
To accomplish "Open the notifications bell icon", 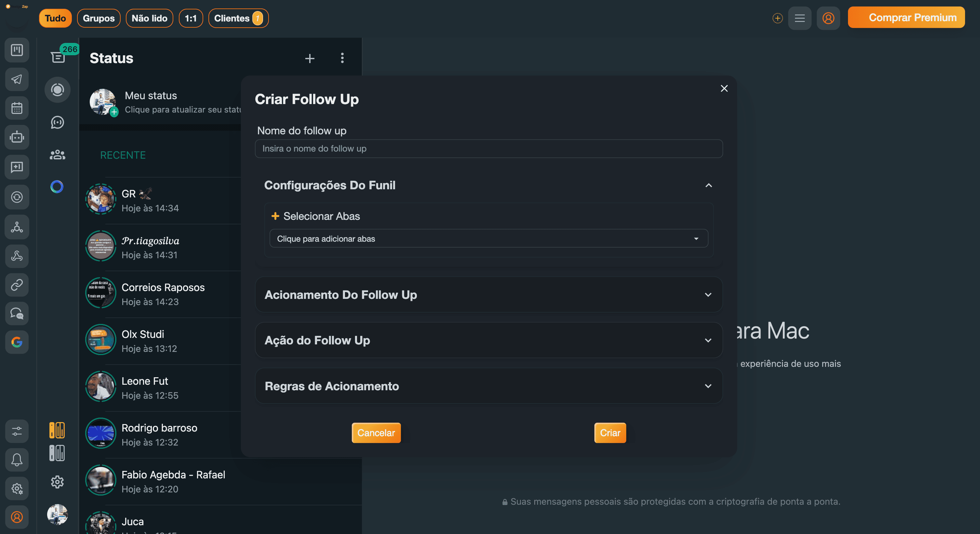I will 17,460.
